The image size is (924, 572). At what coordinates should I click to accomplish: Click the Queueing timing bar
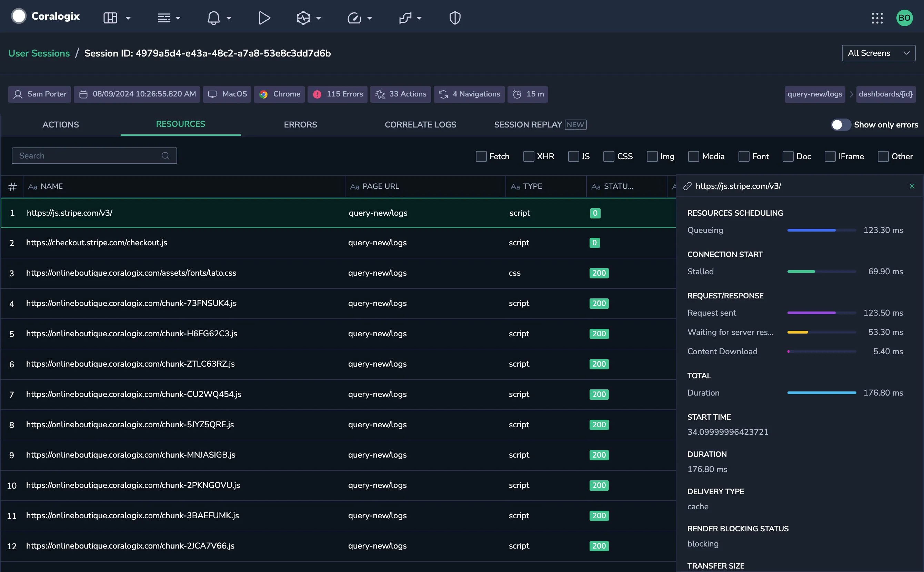821,230
